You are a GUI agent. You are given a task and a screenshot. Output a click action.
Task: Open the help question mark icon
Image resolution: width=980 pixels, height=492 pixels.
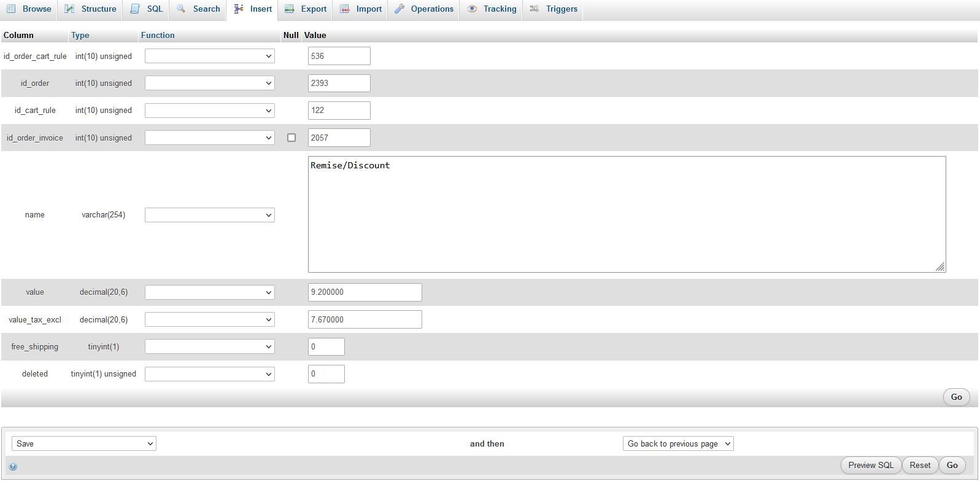point(13,466)
